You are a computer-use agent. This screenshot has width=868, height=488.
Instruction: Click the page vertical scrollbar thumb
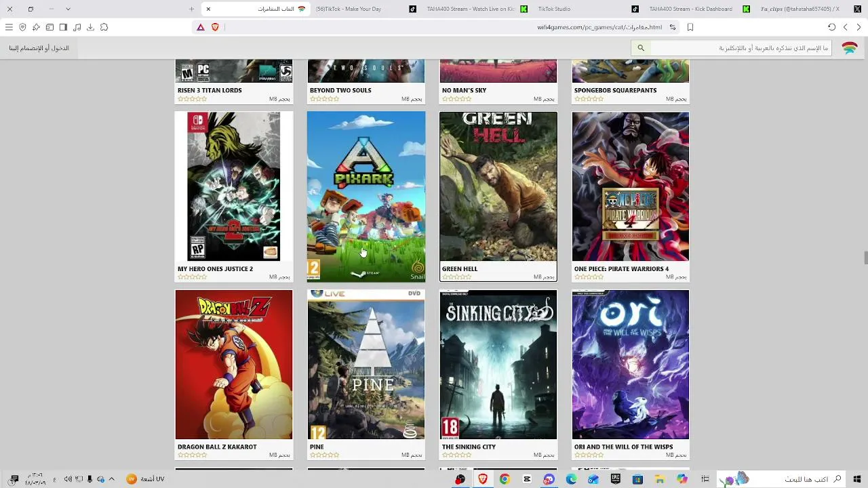click(x=865, y=258)
